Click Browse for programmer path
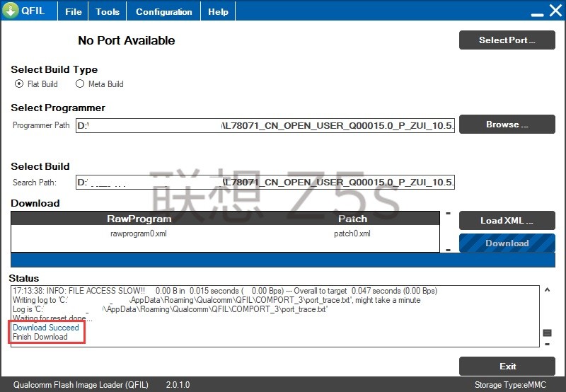The image size is (566, 392). point(507,124)
